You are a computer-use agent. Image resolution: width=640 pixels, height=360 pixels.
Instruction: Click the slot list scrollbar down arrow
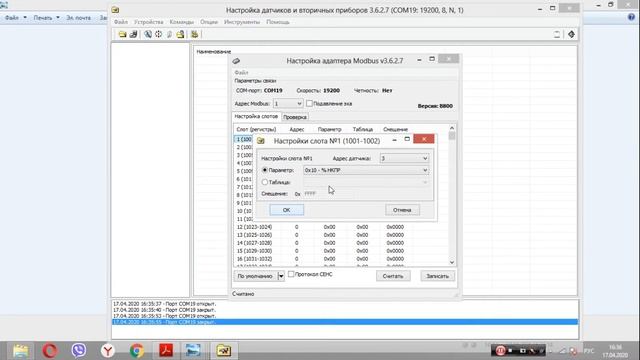[452, 262]
